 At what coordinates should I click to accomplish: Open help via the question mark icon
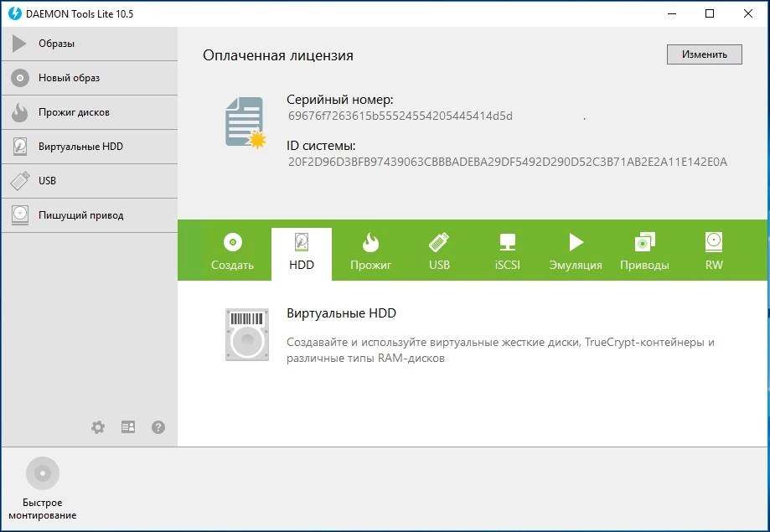158,427
